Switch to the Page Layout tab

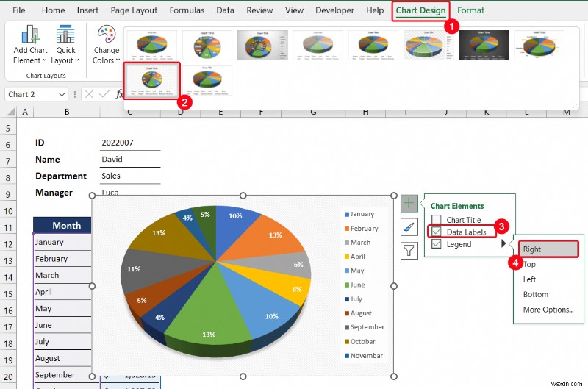134,10
